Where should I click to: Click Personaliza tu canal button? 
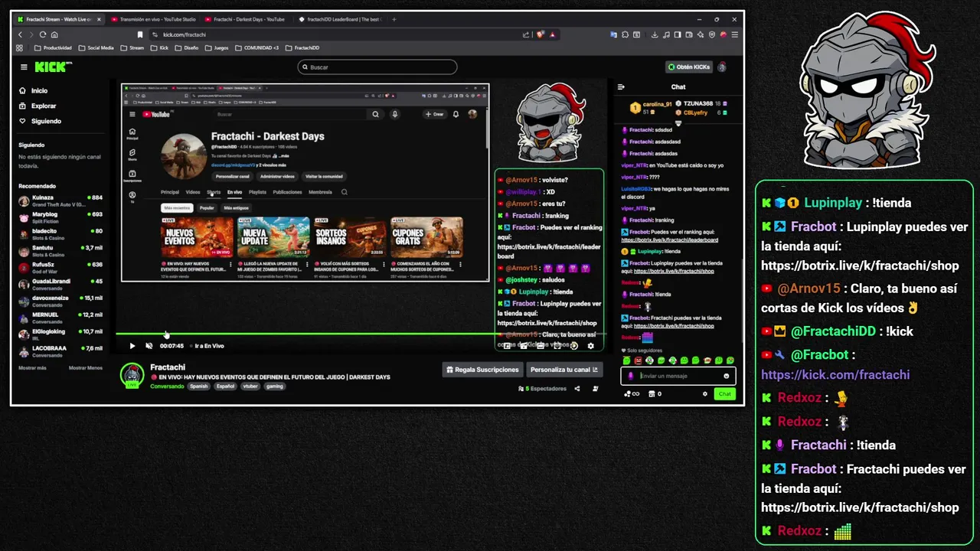(x=565, y=370)
